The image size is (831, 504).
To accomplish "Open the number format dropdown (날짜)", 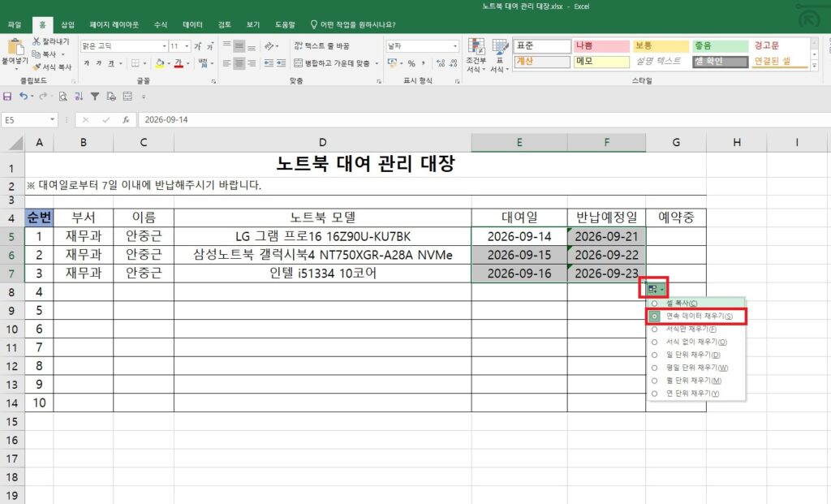I will pyautogui.click(x=455, y=46).
